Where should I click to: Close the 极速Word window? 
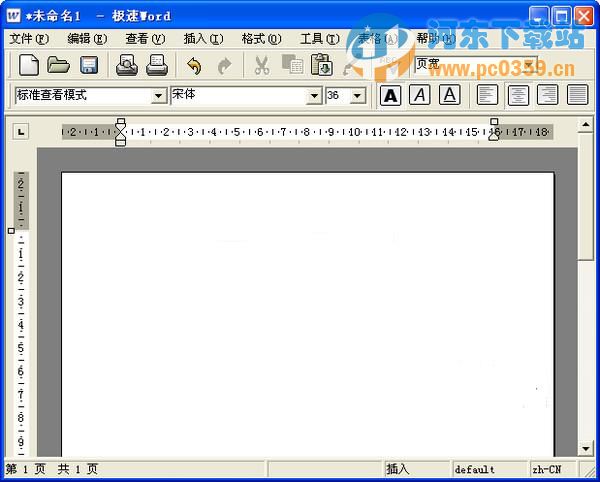coord(584,16)
